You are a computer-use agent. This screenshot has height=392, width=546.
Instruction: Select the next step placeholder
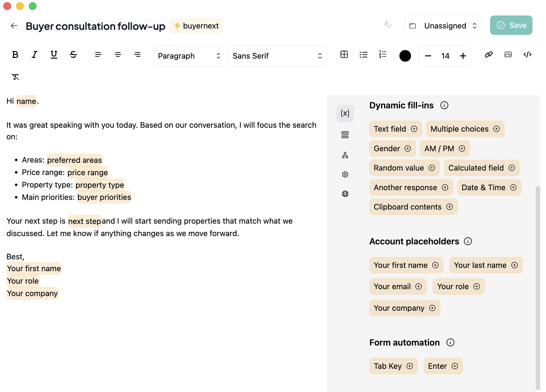(x=85, y=221)
